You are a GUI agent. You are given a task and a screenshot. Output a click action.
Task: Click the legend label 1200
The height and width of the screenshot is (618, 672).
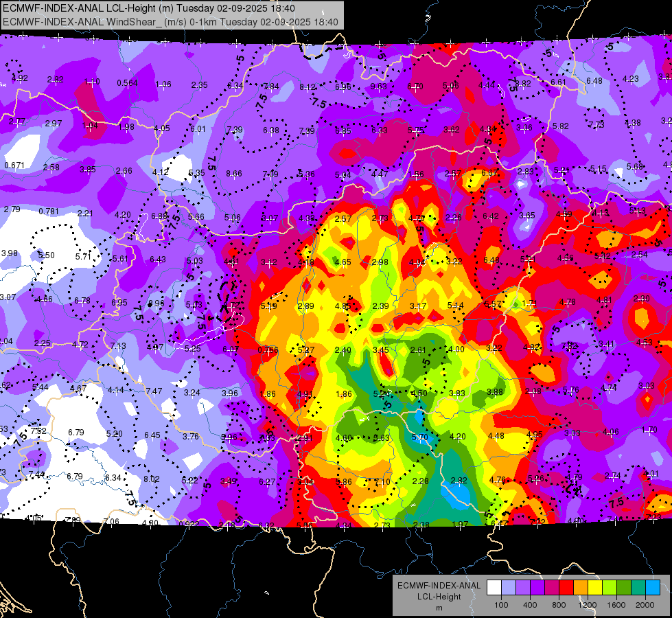(x=587, y=605)
